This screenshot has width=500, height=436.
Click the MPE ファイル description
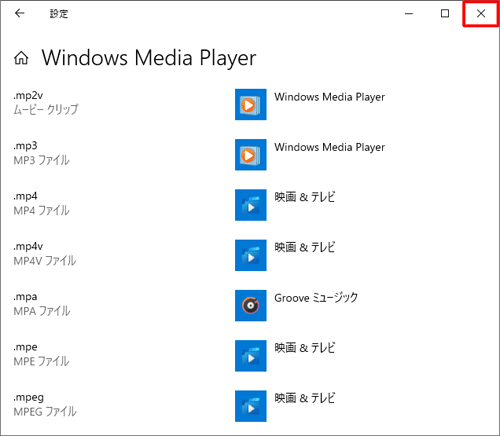[41, 362]
